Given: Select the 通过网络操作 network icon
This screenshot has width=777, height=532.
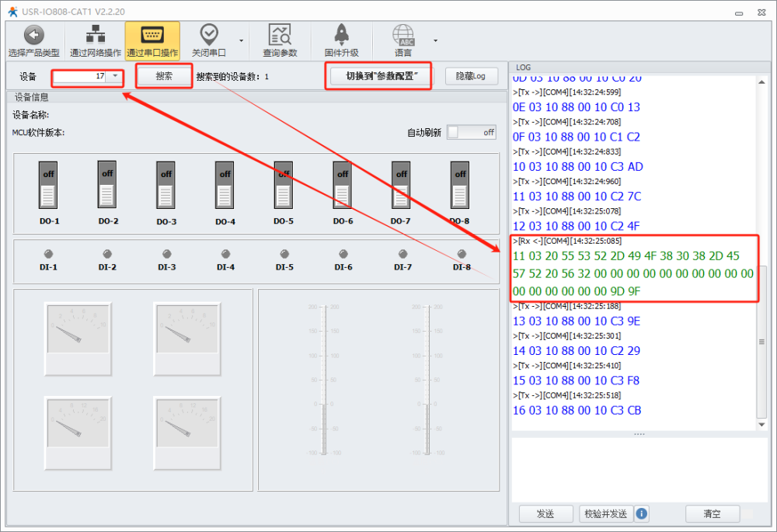Looking at the screenshot, I should coord(95,35).
